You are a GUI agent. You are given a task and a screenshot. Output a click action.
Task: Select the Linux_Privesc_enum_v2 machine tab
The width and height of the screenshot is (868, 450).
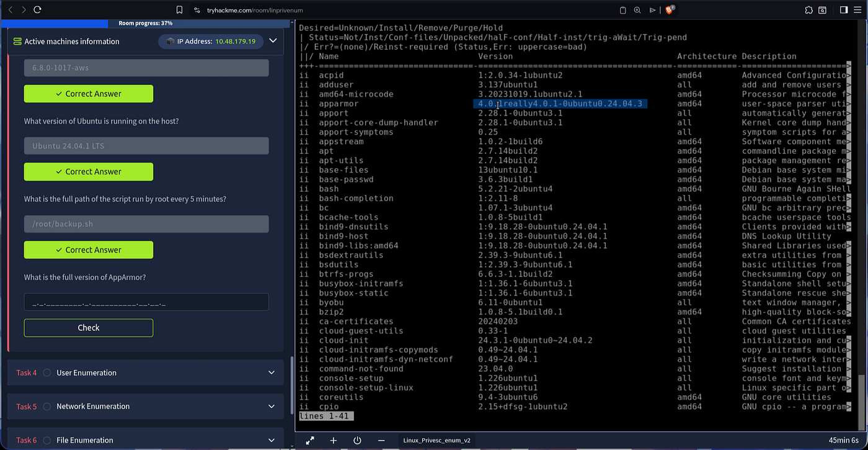(436, 440)
